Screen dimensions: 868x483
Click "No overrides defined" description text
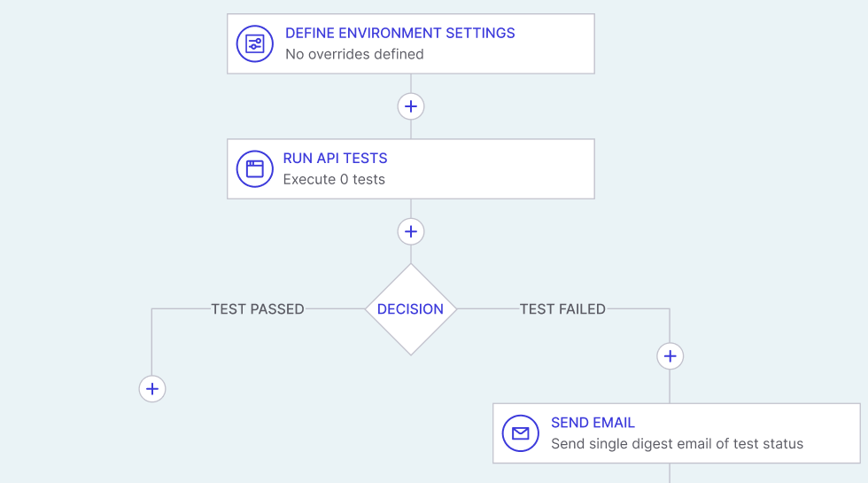click(x=354, y=54)
